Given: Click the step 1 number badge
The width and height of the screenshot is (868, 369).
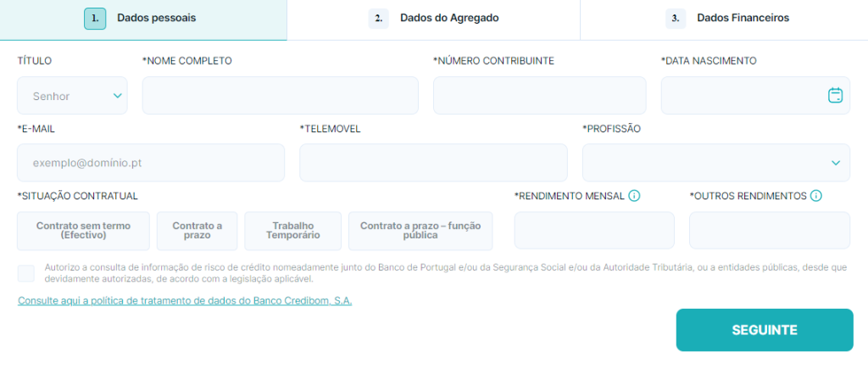Looking at the screenshot, I should point(95,19).
